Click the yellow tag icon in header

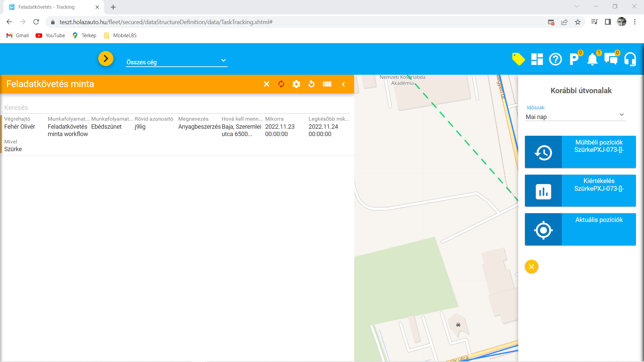pyautogui.click(x=518, y=59)
